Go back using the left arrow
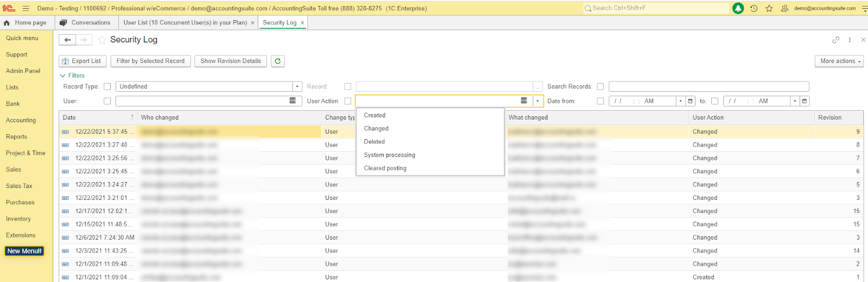The image size is (868, 282). [67, 40]
